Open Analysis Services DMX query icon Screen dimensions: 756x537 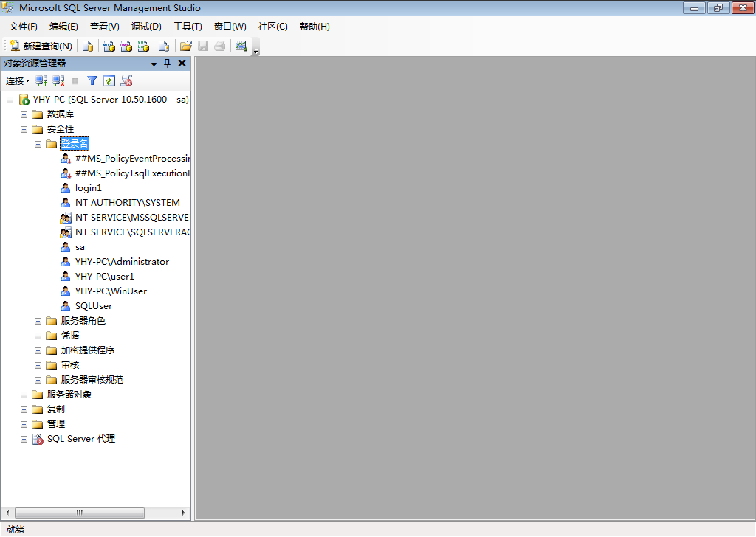126,46
